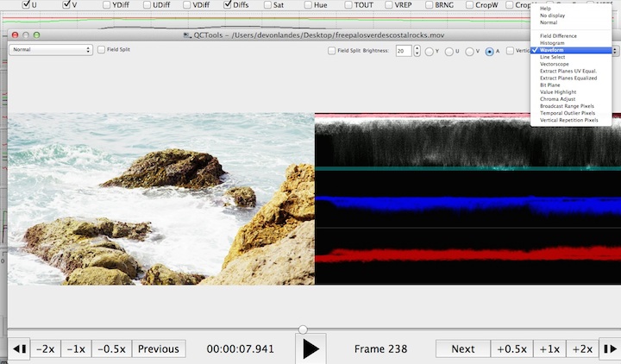621x364 pixels.
Task: Set playback speed to +0.5x
Action: click(511, 349)
